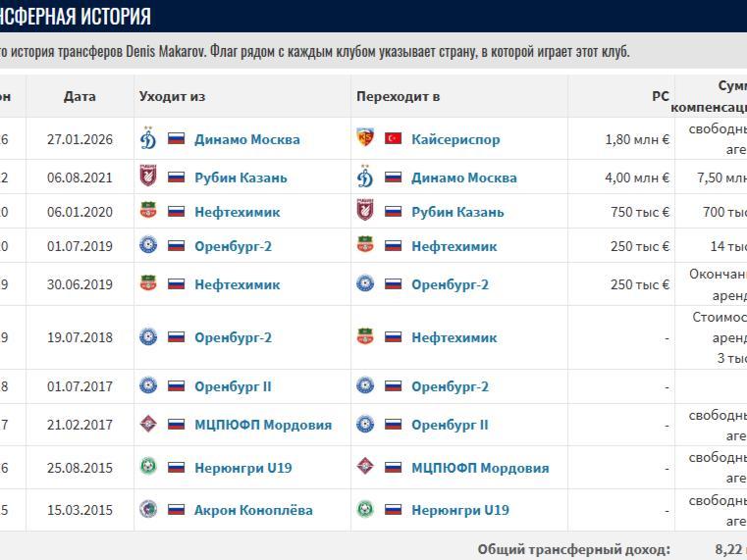Click the 4,00 млн € market value
This screenshot has width=747, height=560.
point(637,178)
